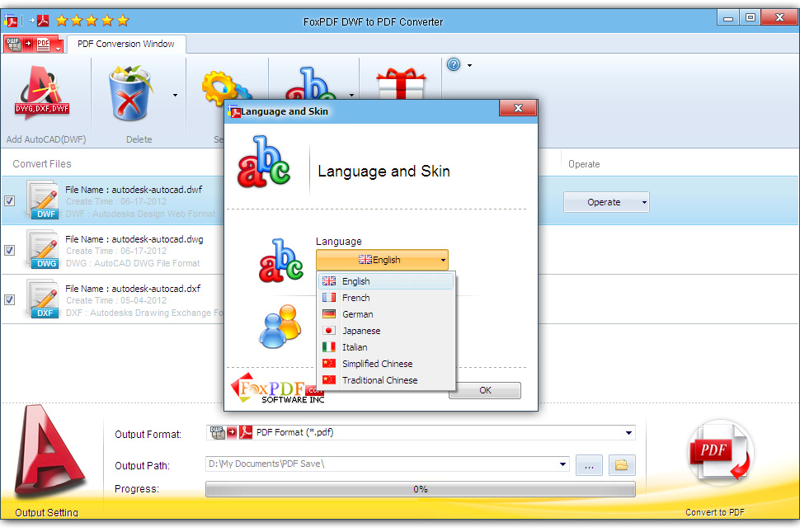800x532 pixels.
Task: Click the open folder icon button
Action: pyautogui.click(x=622, y=465)
